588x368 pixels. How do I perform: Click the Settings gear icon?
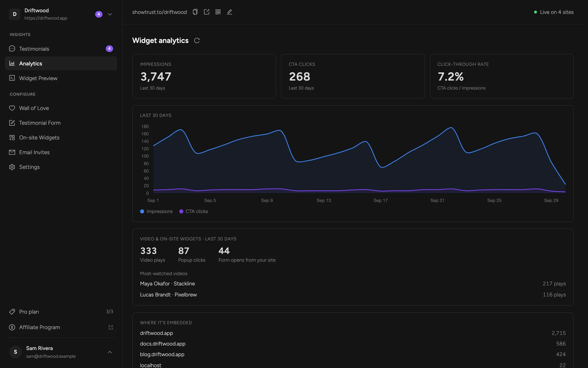pyautogui.click(x=12, y=167)
